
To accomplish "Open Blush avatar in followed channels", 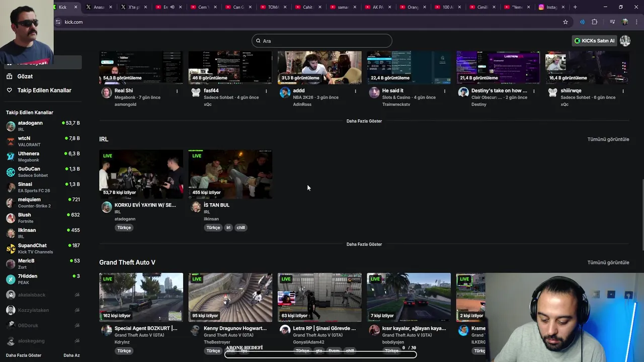I will coord(11,218).
